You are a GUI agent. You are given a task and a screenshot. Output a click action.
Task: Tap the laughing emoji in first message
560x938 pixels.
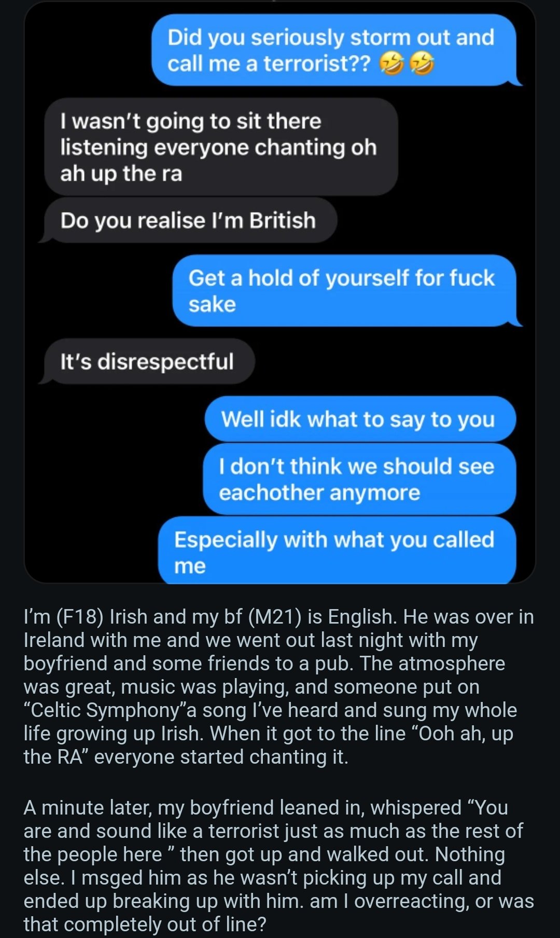click(x=391, y=64)
